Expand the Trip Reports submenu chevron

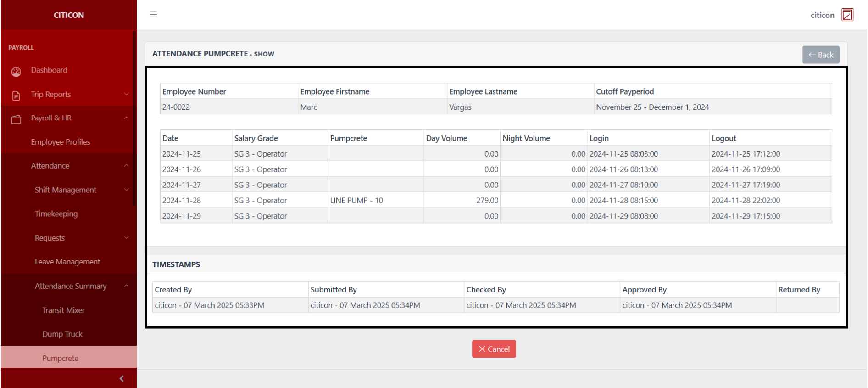tap(126, 94)
